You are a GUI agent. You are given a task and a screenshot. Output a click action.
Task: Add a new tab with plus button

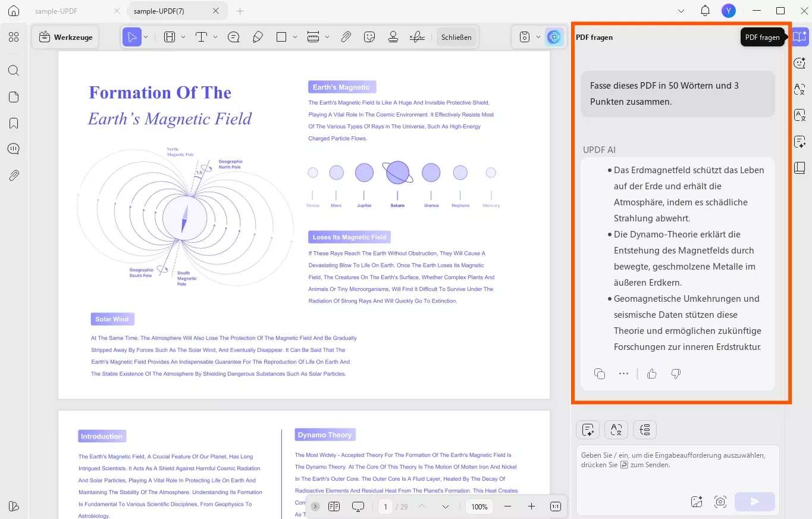coord(240,11)
